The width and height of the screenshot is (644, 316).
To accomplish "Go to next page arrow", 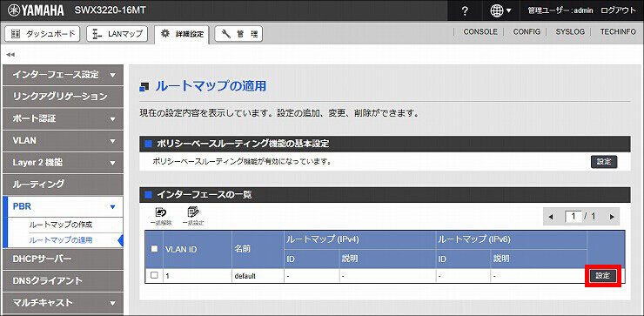I will point(612,217).
